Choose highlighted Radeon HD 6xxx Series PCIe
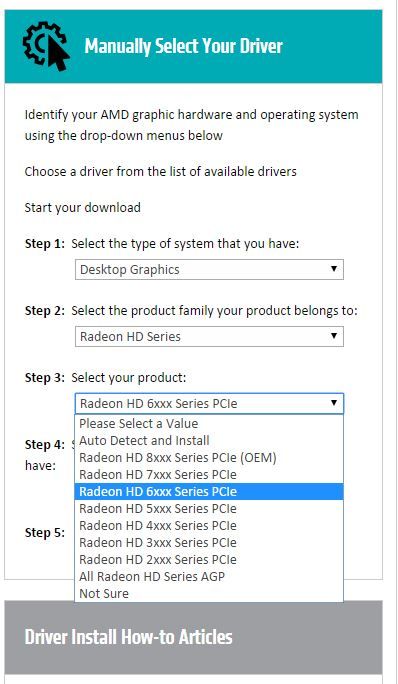 (209, 492)
